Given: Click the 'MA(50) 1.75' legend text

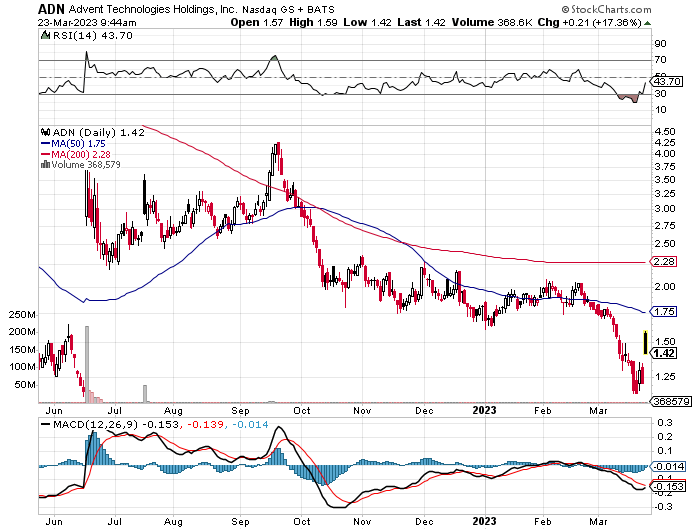Looking at the screenshot, I should 79,144.
